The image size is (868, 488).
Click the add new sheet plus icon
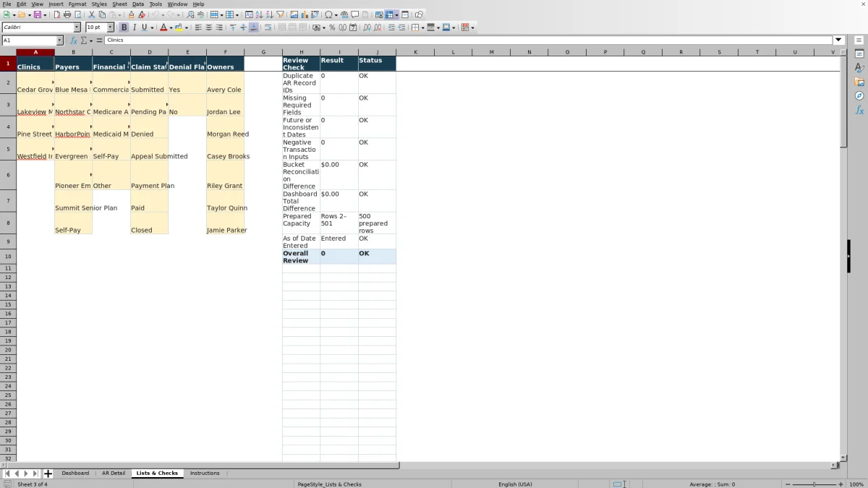(48, 474)
